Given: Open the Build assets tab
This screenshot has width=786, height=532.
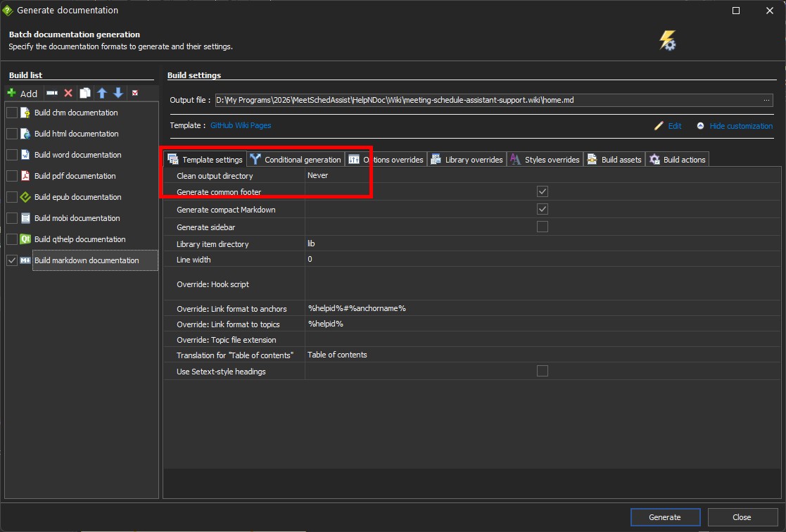Looking at the screenshot, I should [x=614, y=160].
